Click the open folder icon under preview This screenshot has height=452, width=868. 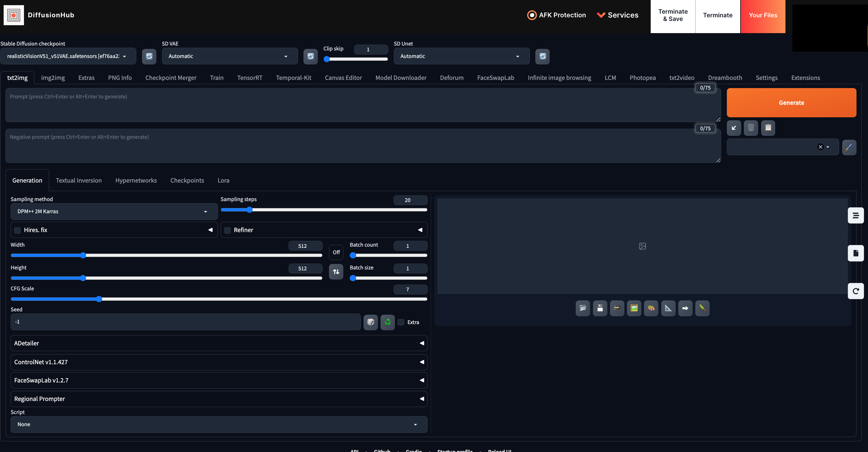[x=583, y=308]
